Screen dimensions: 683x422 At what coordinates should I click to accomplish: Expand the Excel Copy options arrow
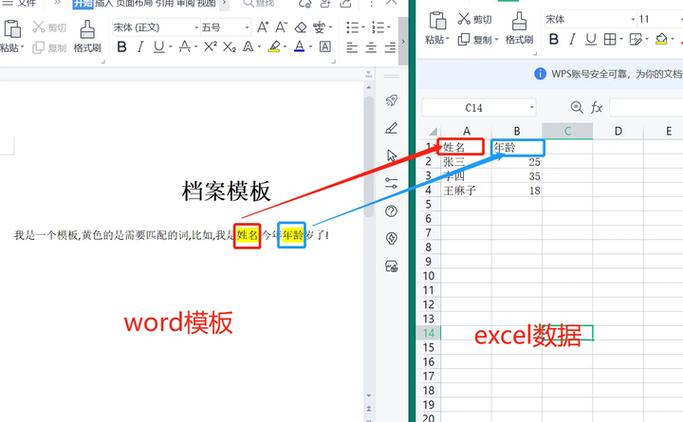click(x=496, y=40)
